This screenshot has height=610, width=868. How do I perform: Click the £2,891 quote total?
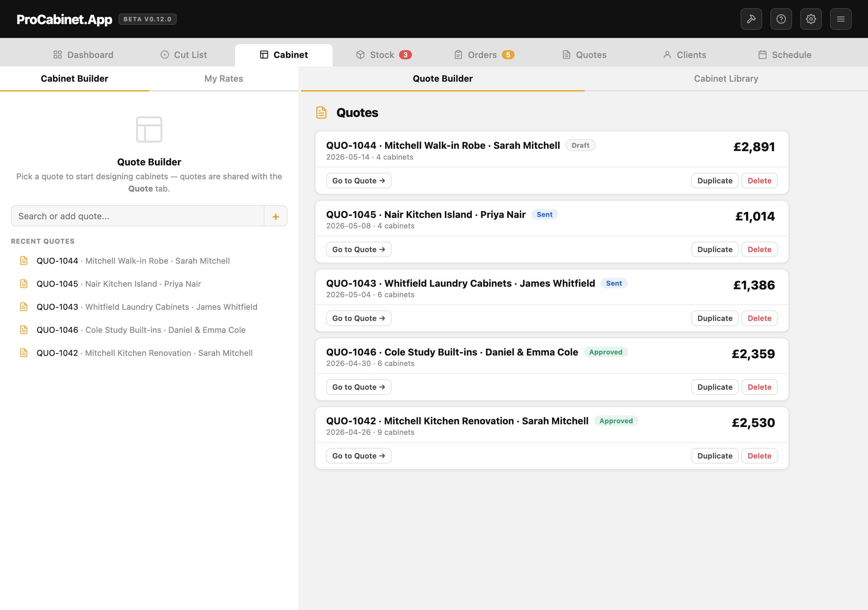(x=754, y=147)
